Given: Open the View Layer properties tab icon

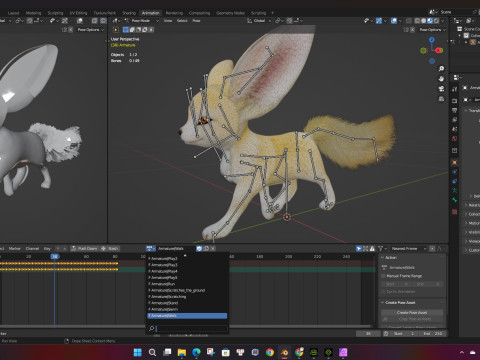Looking at the screenshot, I should tap(454, 119).
